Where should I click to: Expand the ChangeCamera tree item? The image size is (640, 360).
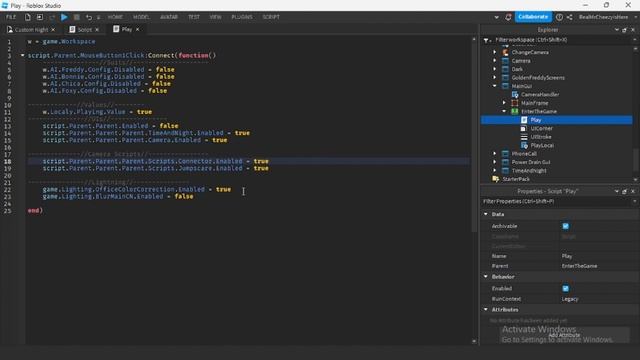[x=495, y=52]
